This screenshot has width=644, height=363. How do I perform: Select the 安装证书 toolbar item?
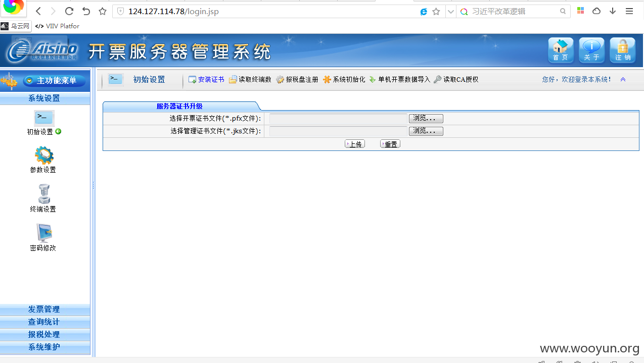coord(206,80)
